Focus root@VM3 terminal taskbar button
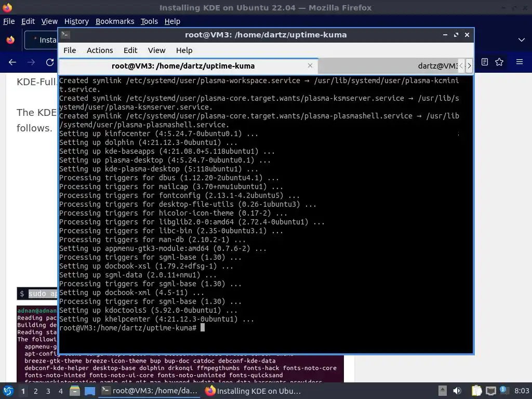 [150, 391]
